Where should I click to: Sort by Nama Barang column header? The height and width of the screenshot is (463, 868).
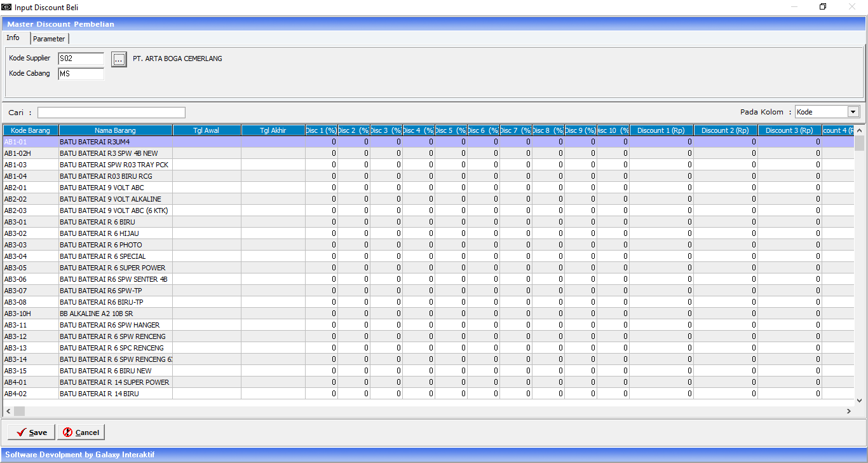[x=115, y=130]
